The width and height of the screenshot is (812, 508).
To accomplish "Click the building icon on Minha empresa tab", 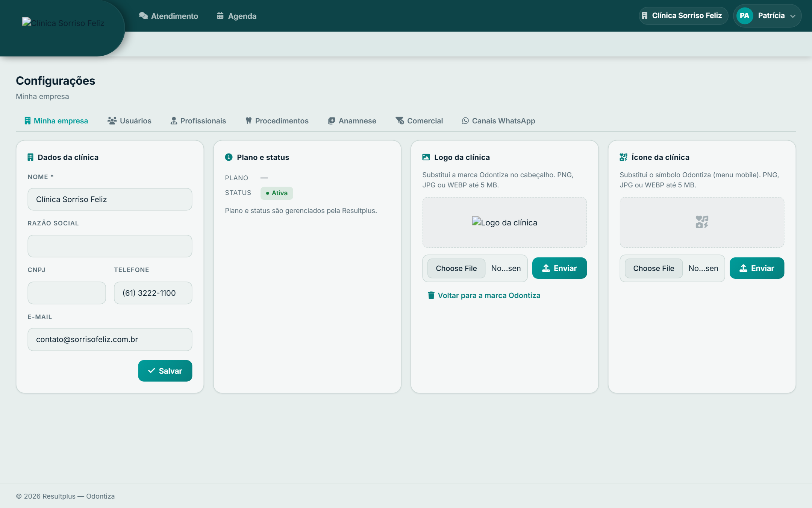I will pyautogui.click(x=27, y=121).
